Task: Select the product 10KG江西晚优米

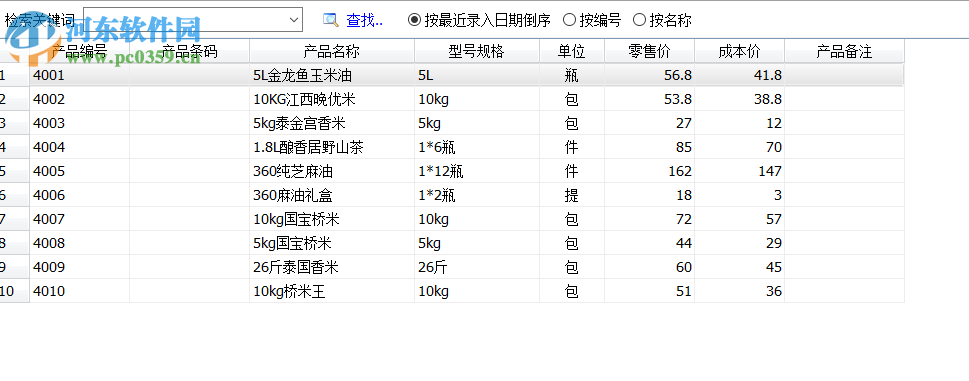Action: point(305,99)
